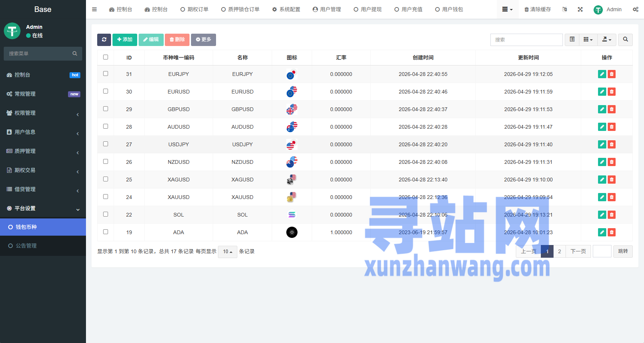Open edit for GBPUSD row
Image resolution: width=644 pixels, height=343 pixels.
(x=602, y=109)
